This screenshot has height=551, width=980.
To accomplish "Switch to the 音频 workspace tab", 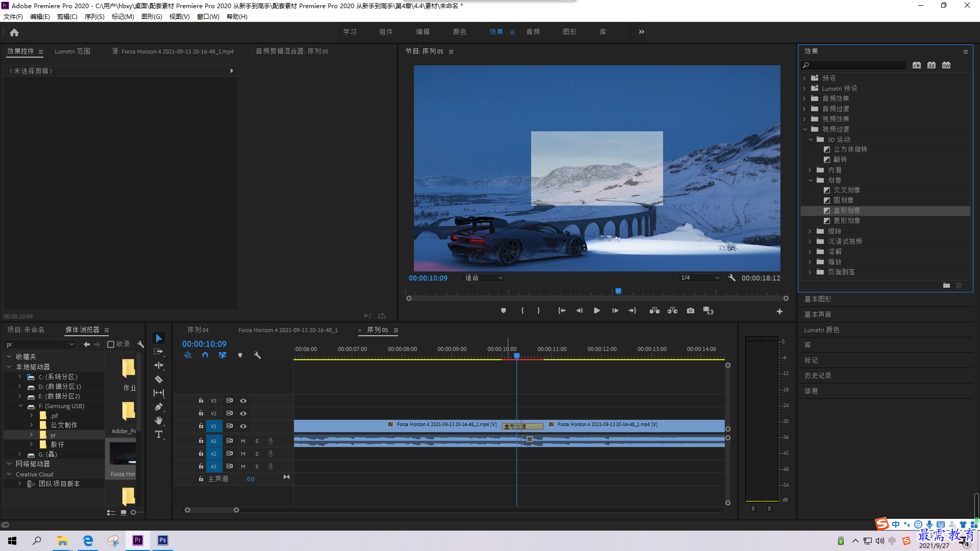I will tap(533, 32).
